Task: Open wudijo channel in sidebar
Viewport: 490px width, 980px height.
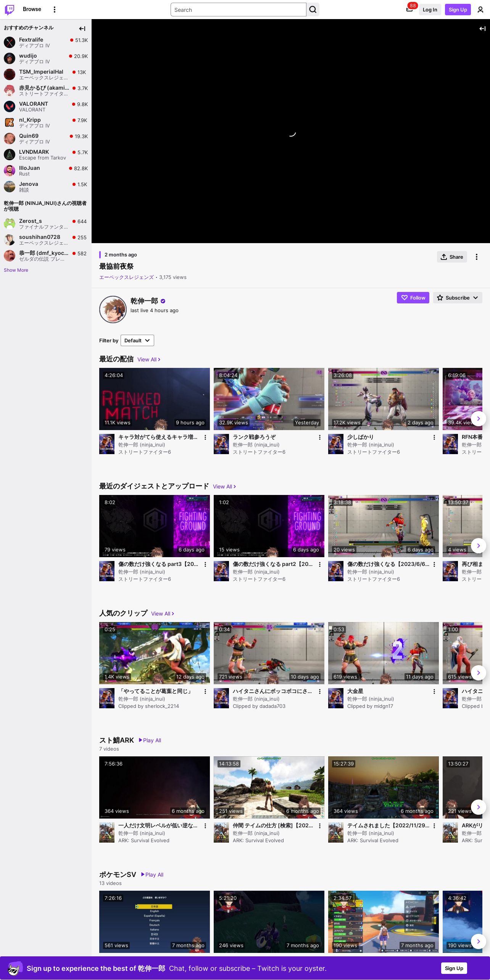Action: (x=46, y=58)
